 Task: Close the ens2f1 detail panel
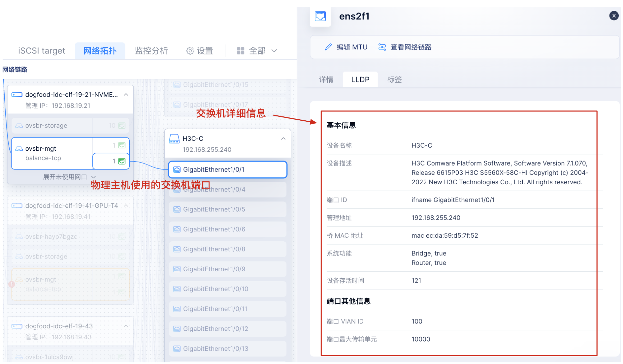(613, 15)
